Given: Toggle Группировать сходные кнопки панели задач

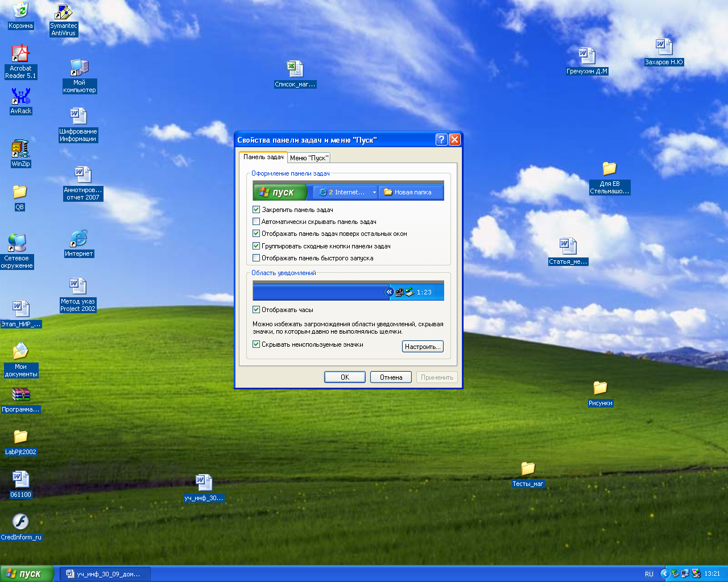Looking at the screenshot, I should [x=256, y=246].
